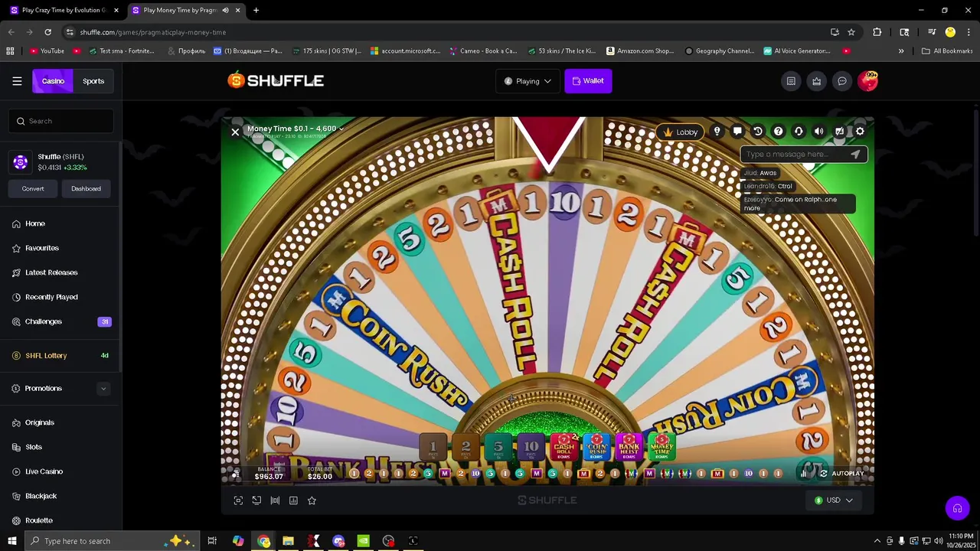Show hidden bookmarks chevron
The width and height of the screenshot is (980, 551).
click(x=901, y=51)
